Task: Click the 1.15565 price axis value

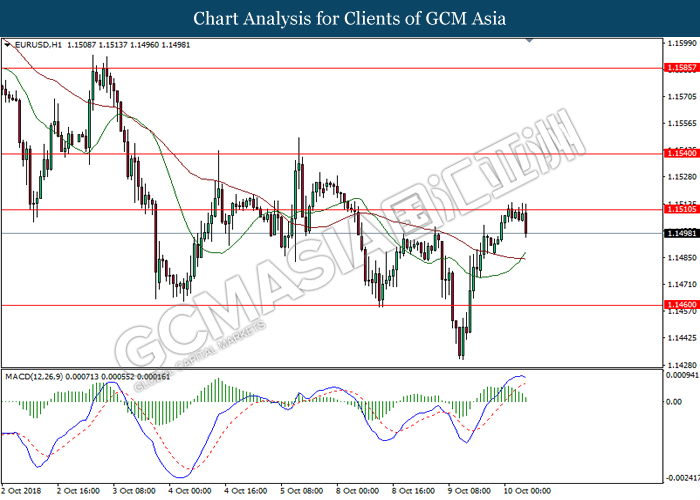Action: click(682, 123)
